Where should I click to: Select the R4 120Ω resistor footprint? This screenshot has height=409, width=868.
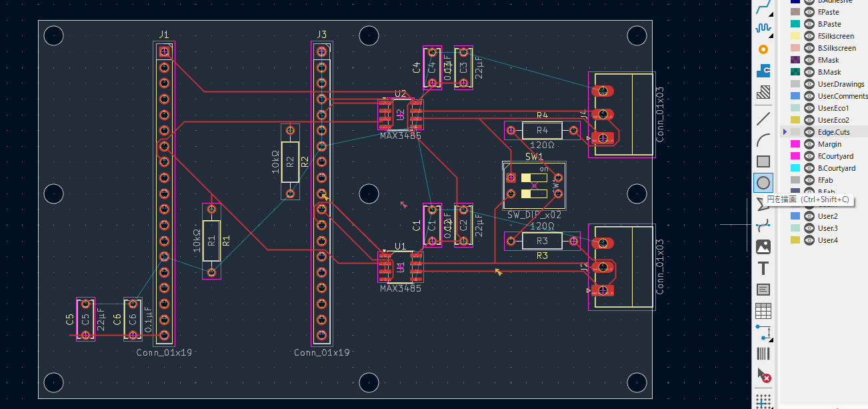click(x=542, y=130)
